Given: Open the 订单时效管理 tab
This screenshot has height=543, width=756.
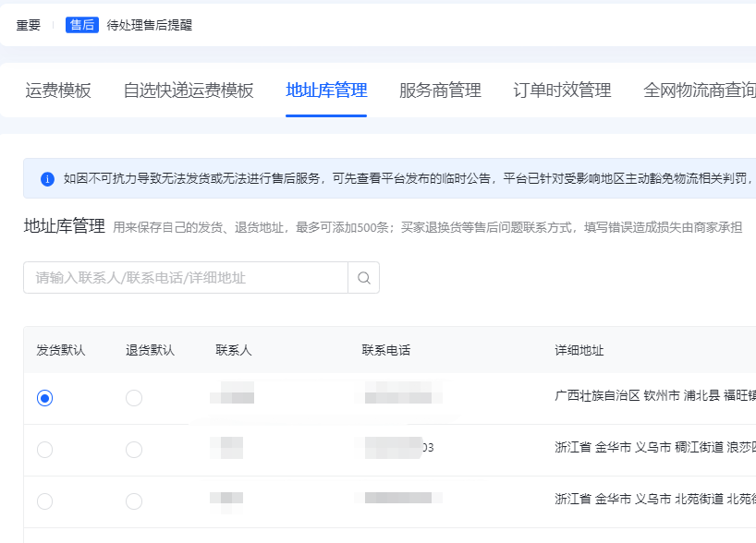Looking at the screenshot, I should point(562,90).
